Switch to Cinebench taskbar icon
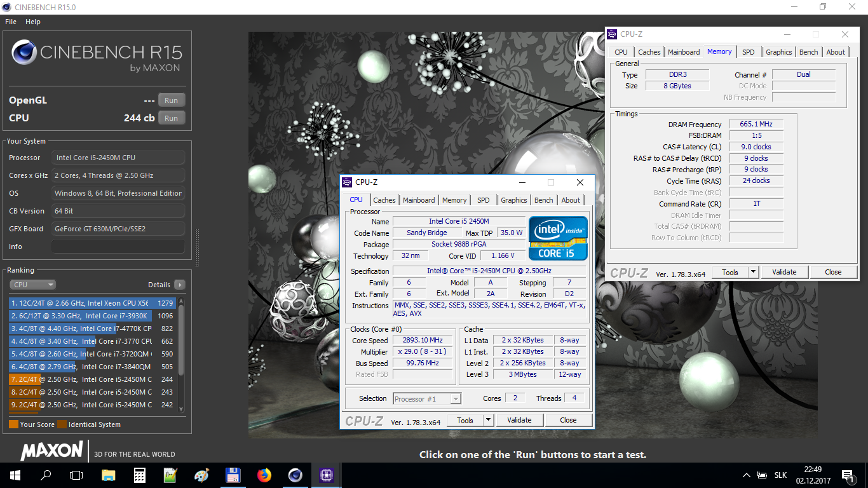This screenshot has width=868, height=488. [295, 475]
